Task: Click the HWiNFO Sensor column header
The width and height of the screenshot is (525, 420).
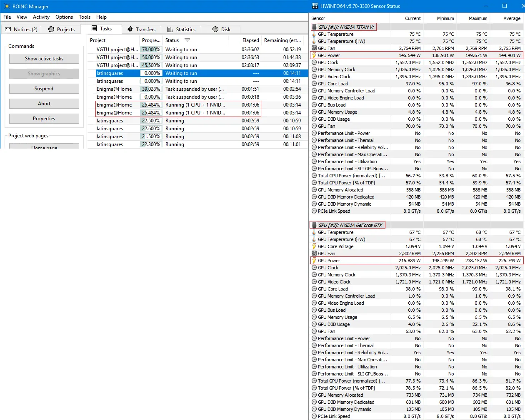Action: point(349,18)
